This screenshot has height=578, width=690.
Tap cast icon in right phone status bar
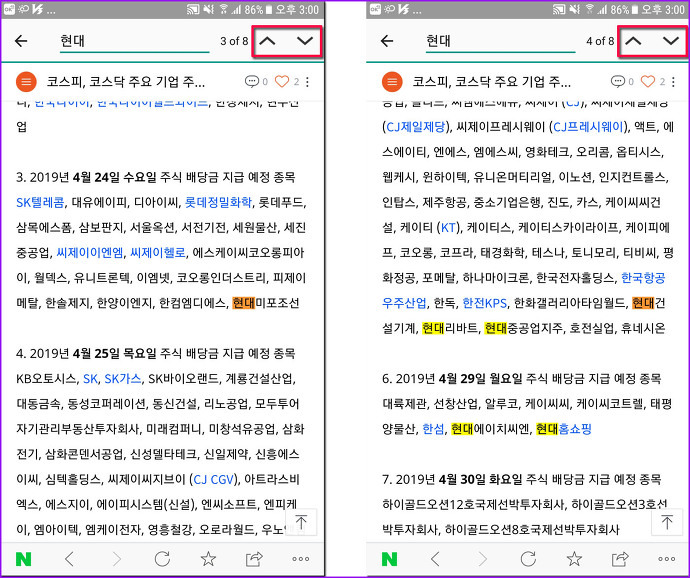[x=559, y=9]
